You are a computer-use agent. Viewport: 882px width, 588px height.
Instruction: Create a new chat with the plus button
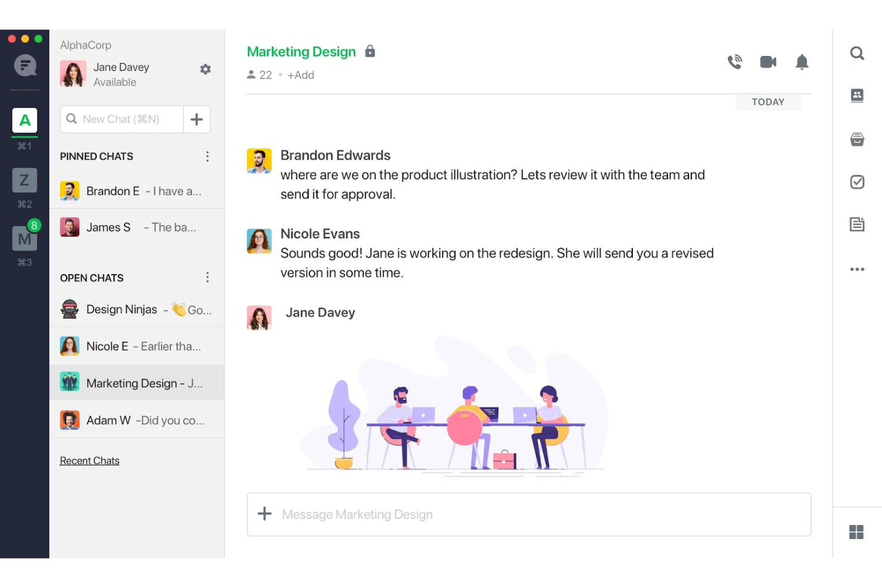197,119
